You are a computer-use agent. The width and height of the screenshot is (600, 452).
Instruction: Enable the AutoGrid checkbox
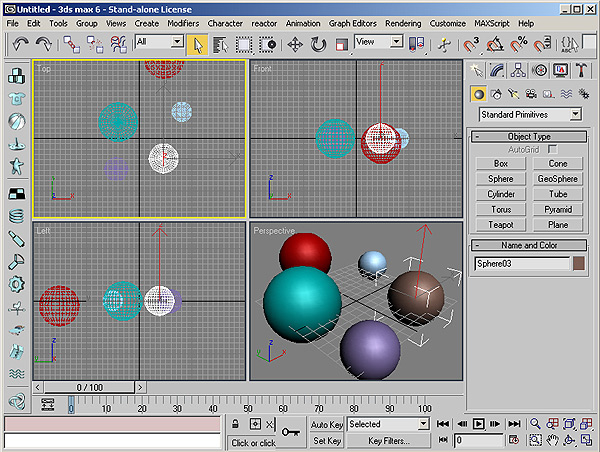click(552, 149)
